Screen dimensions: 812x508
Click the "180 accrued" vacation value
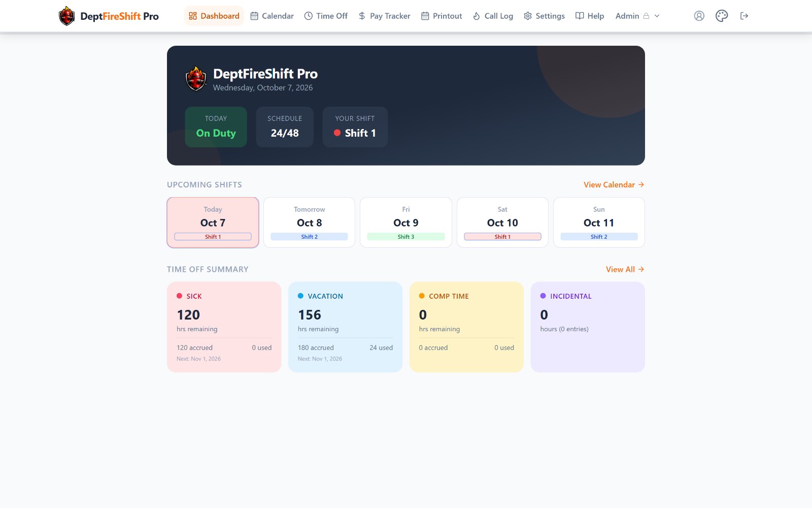click(316, 347)
